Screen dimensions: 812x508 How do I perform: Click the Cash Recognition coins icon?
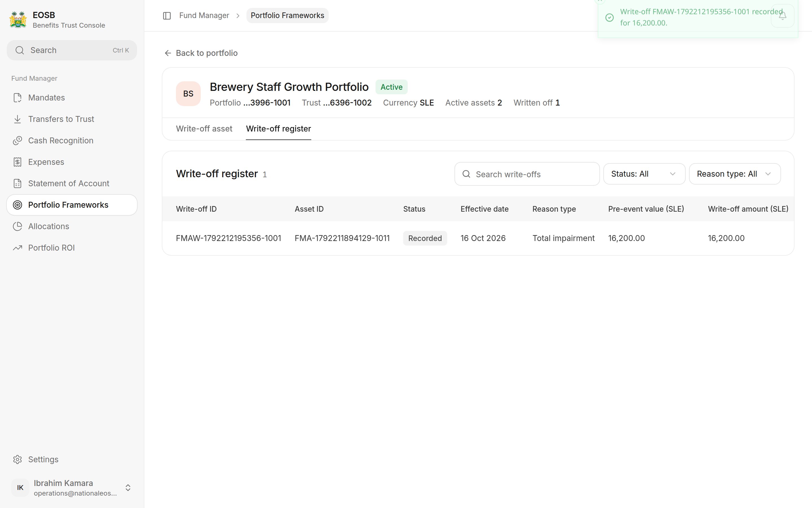[17, 141]
